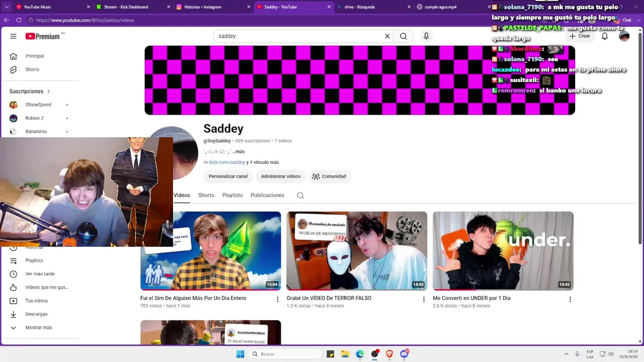Open Rubius Z subscription channel
Viewport: 644px width, 362px height.
point(39,118)
